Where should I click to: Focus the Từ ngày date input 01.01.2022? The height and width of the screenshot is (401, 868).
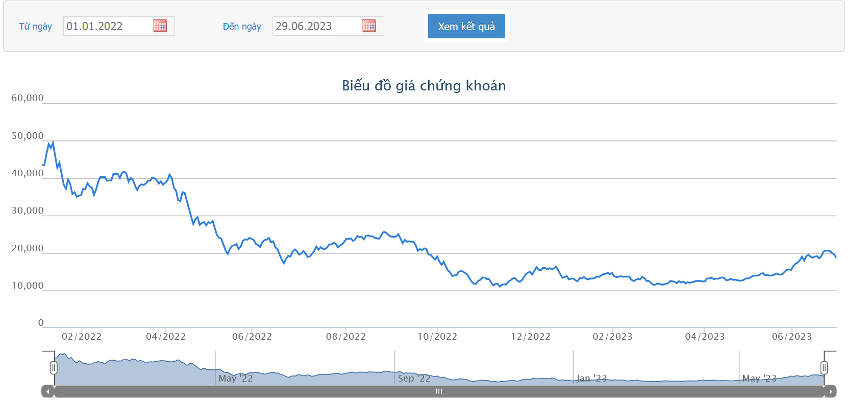[x=108, y=26]
